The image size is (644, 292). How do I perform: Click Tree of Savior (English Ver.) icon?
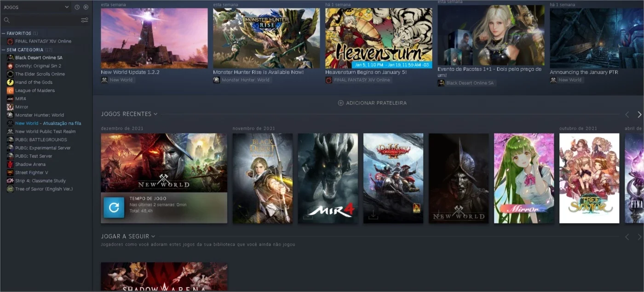tap(10, 189)
